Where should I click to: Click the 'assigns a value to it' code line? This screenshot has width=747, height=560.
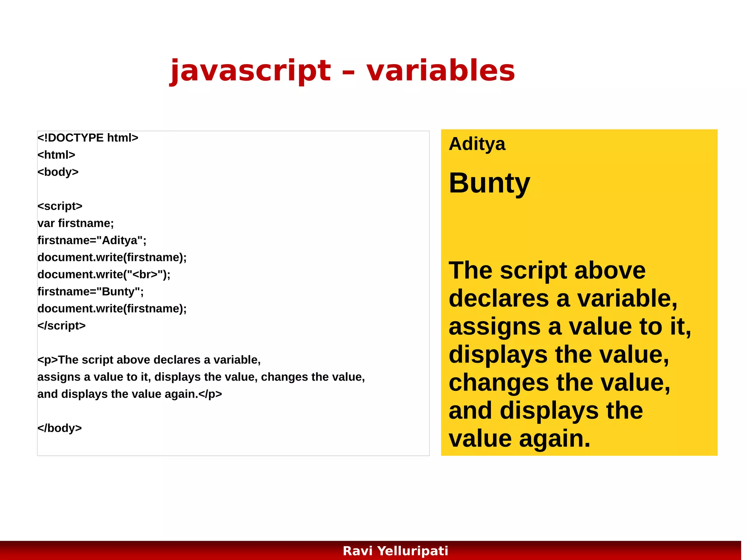[x=201, y=377]
